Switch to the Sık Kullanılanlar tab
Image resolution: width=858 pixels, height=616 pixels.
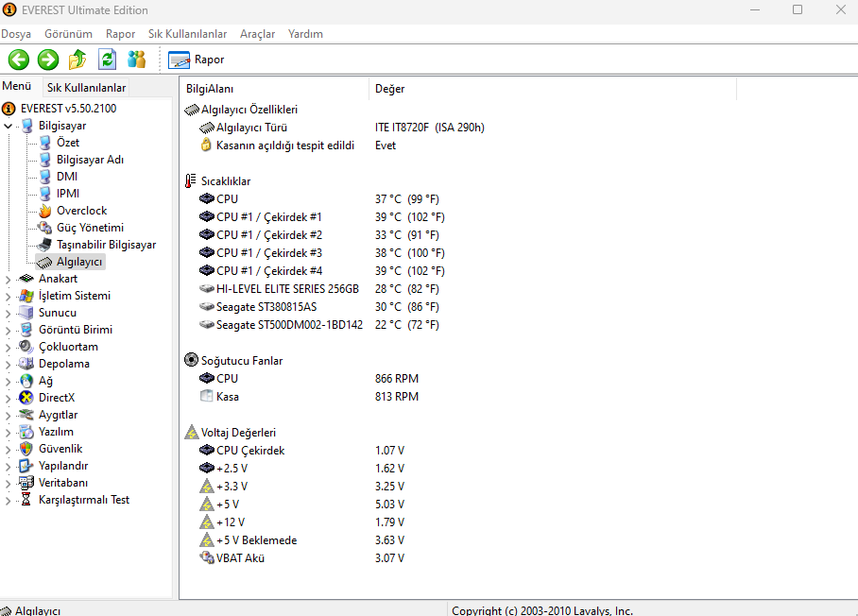86,88
